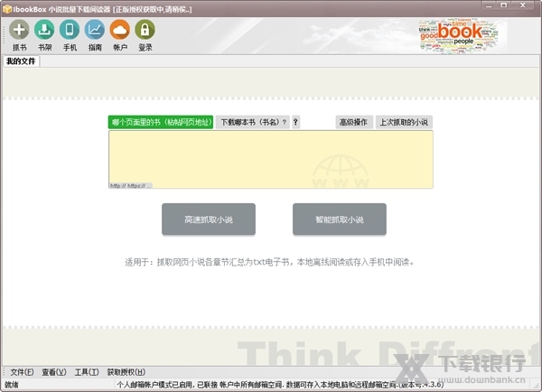Open the 抓书 (grab book) plus icon

(x=19, y=30)
